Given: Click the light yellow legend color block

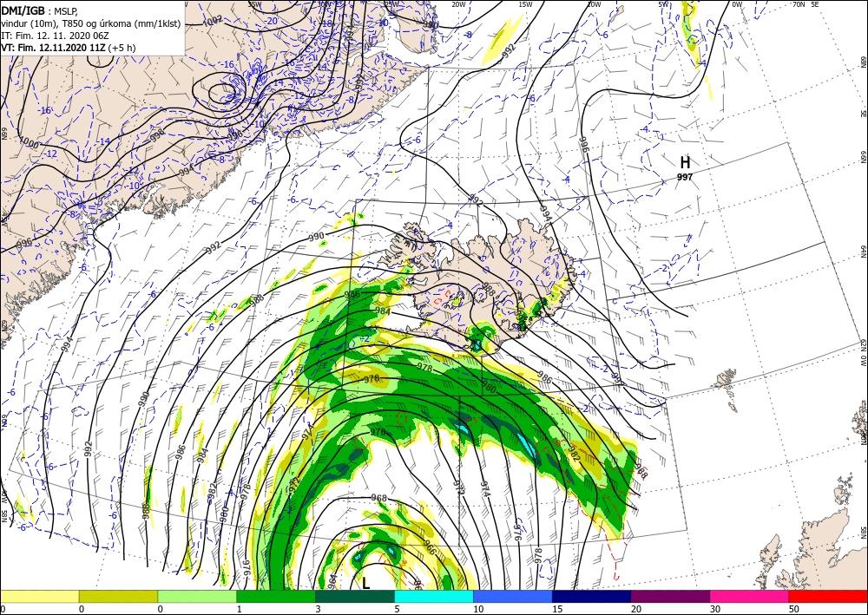Looking at the screenshot, I should click(39, 596).
